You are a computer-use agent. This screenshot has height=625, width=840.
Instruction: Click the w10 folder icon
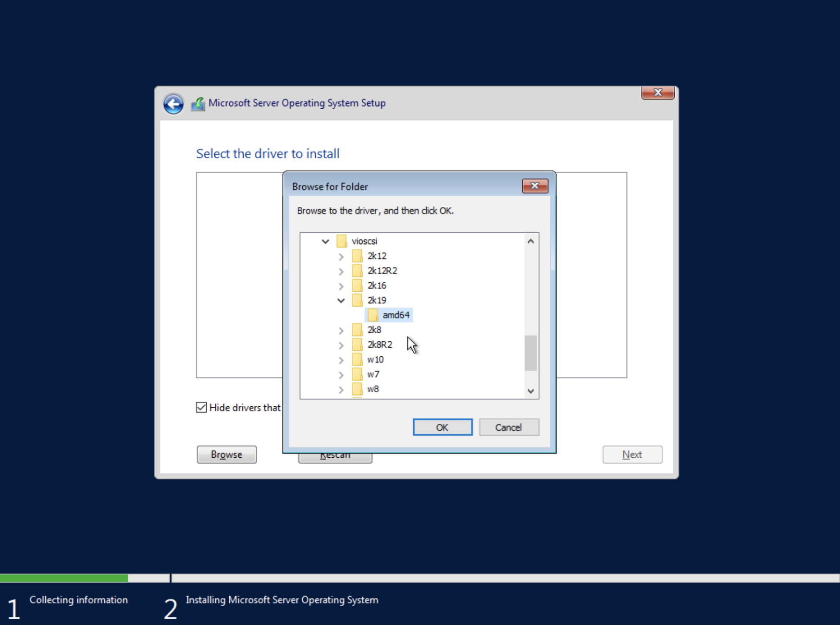tap(357, 360)
